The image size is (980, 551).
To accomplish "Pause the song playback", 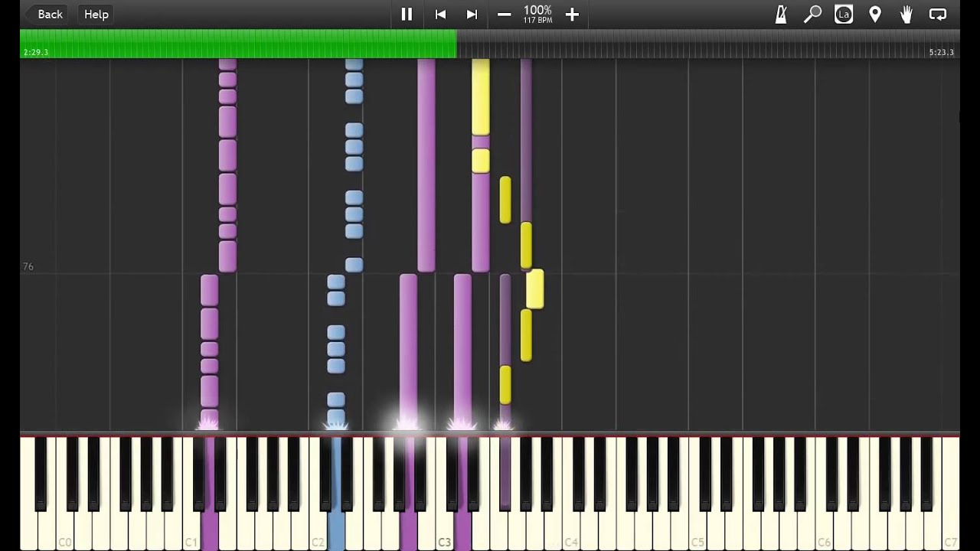I will click(x=407, y=14).
